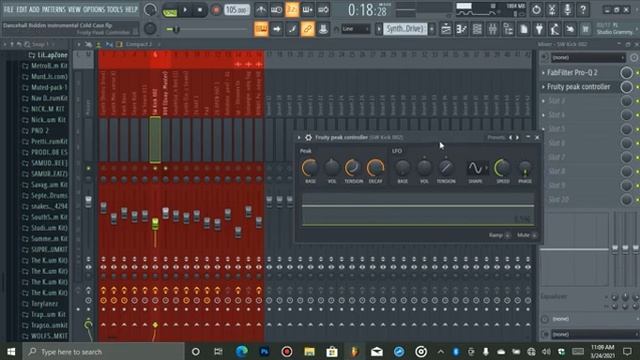Select Fruity peak controller mixer slot
This screenshot has height=360, width=640.
pyautogui.click(x=578, y=87)
